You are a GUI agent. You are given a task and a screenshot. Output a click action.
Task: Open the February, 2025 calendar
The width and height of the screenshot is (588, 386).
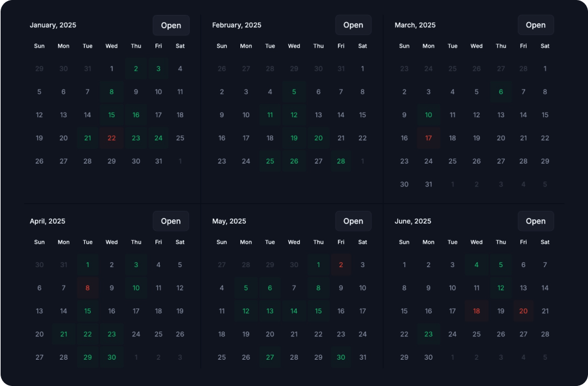(353, 25)
